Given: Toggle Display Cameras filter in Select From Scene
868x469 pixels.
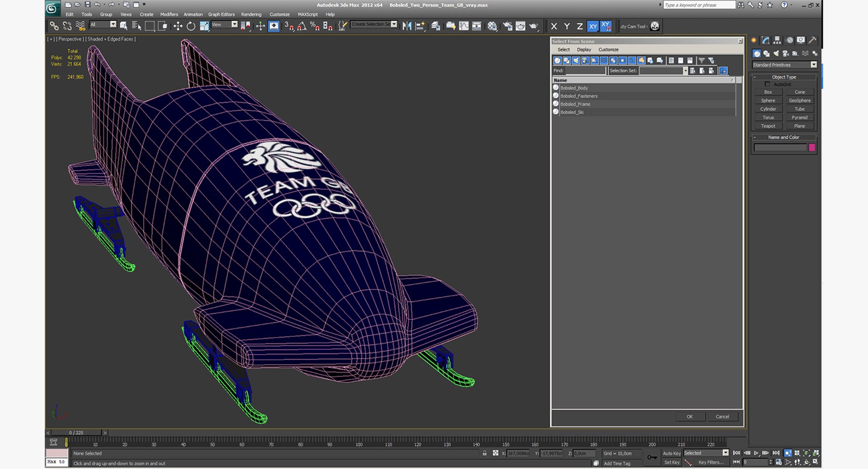Looking at the screenshot, I should pos(585,61).
